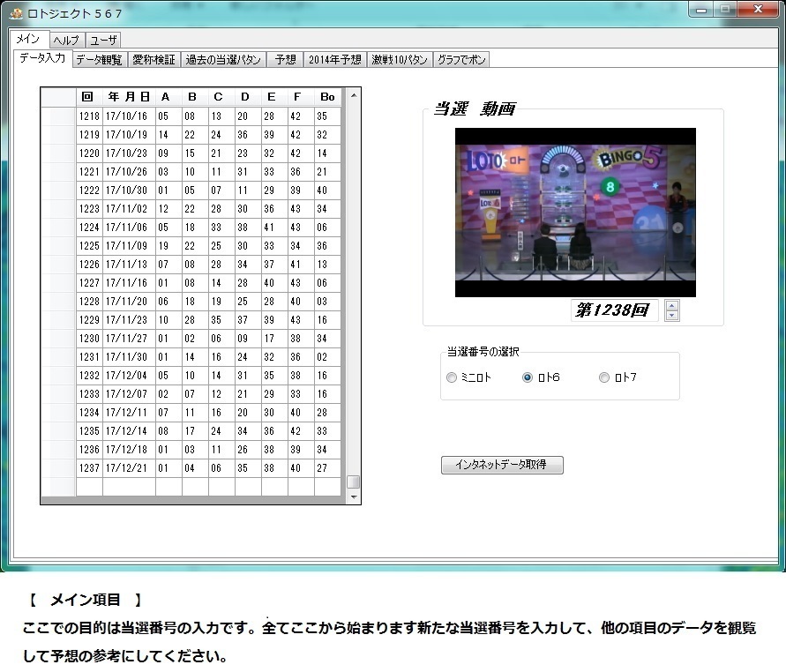The width and height of the screenshot is (786, 672).
Task: Minimize the ロトジェクト567 window
Action: coord(701,10)
